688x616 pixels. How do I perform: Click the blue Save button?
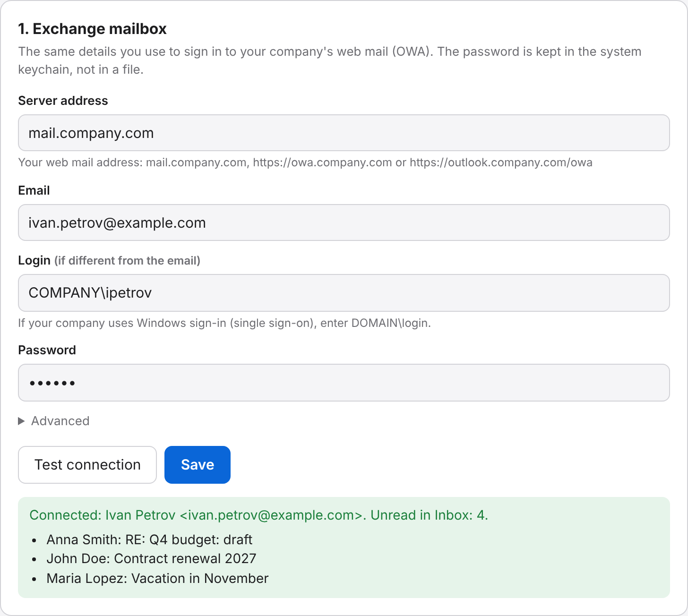coord(198,465)
